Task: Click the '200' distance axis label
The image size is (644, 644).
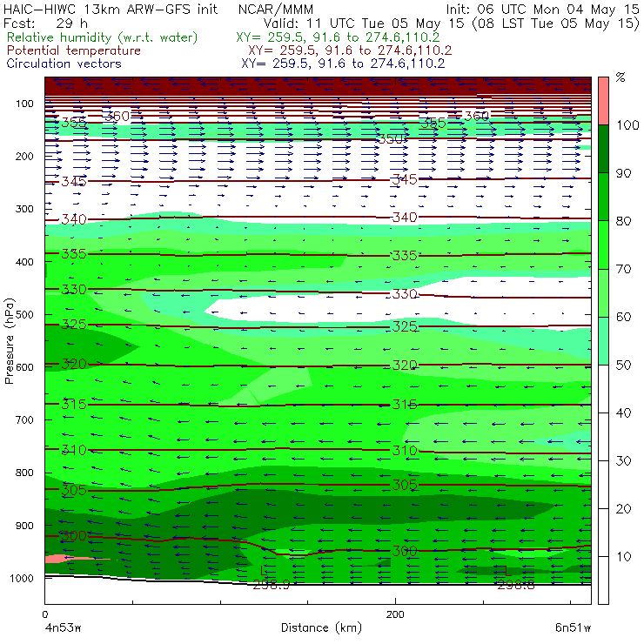Action: coord(395,614)
